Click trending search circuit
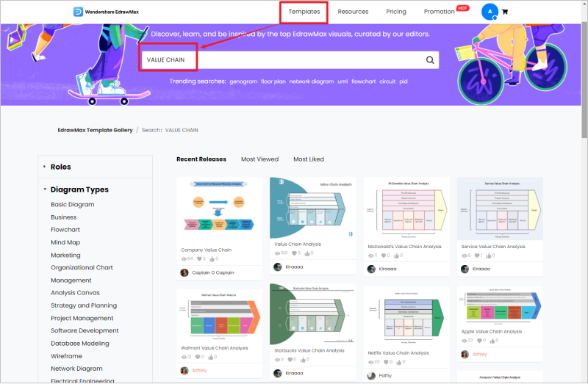 pyautogui.click(x=387, y=81)
